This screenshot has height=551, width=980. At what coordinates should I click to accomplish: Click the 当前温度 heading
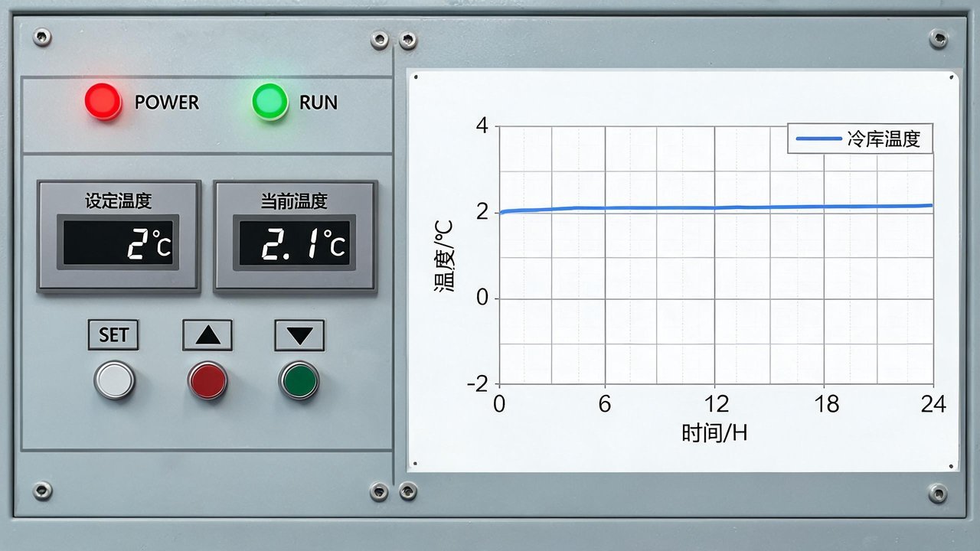point(294,201)
